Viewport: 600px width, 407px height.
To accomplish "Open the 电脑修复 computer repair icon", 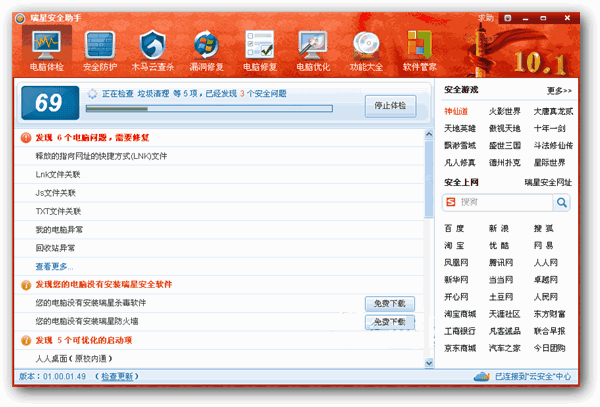I will point(260,50).
